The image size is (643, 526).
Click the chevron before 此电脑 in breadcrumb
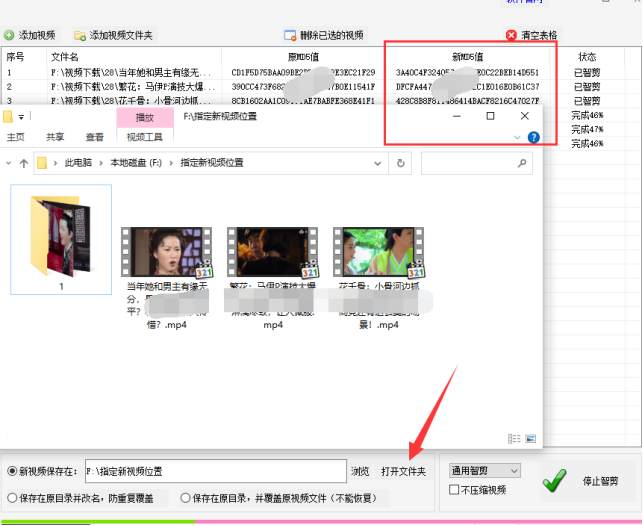(55, 164)
